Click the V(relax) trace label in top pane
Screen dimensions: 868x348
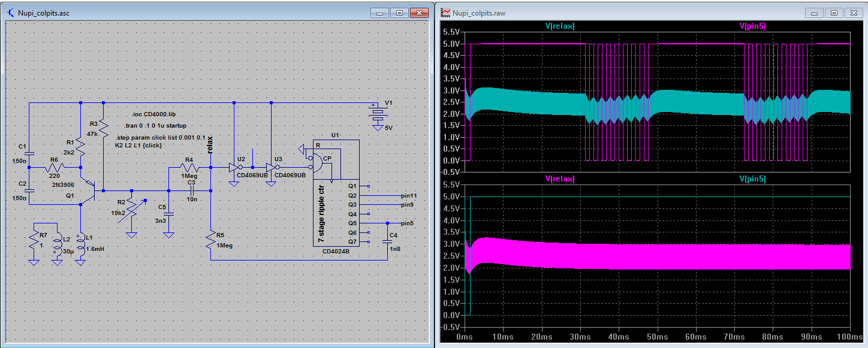coord(559,26)
